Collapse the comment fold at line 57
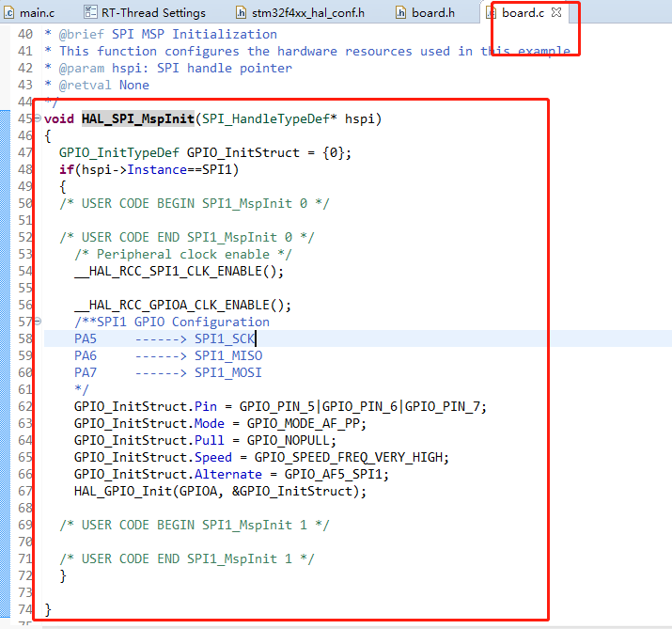Image resolution: width=672 pixels, height=629 pixels. (38, 321)
